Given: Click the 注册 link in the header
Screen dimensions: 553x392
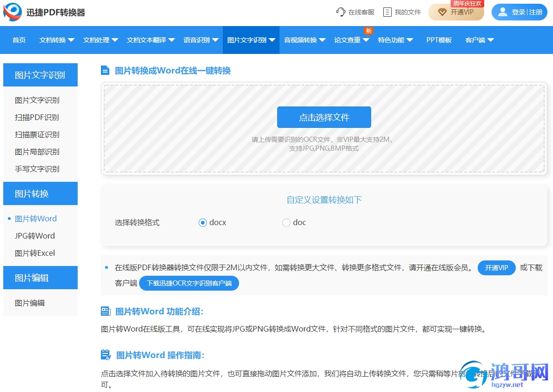Looking at the screenshot, I should pyautogui.click(x=536, y=13).
